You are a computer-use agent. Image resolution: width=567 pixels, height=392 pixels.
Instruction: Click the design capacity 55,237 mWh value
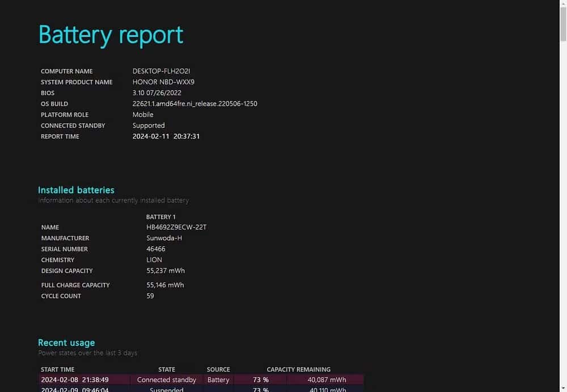pyautogui.click(x=166, y=271)
